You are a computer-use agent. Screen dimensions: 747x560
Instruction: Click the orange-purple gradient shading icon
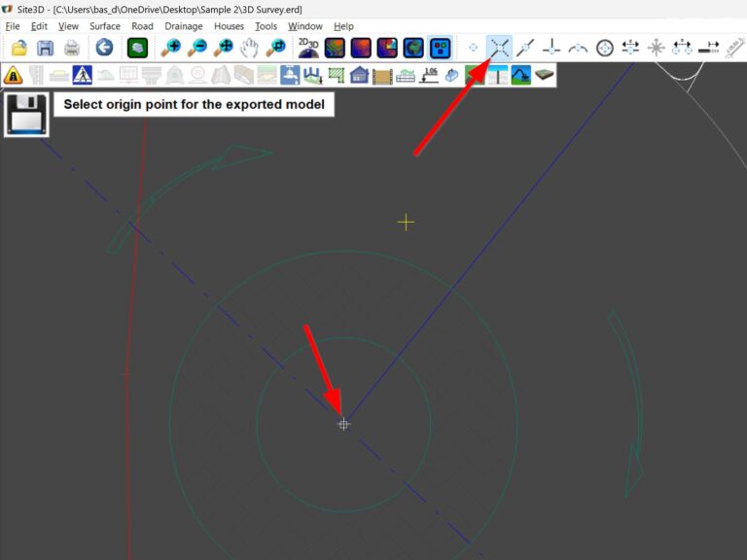361,48
